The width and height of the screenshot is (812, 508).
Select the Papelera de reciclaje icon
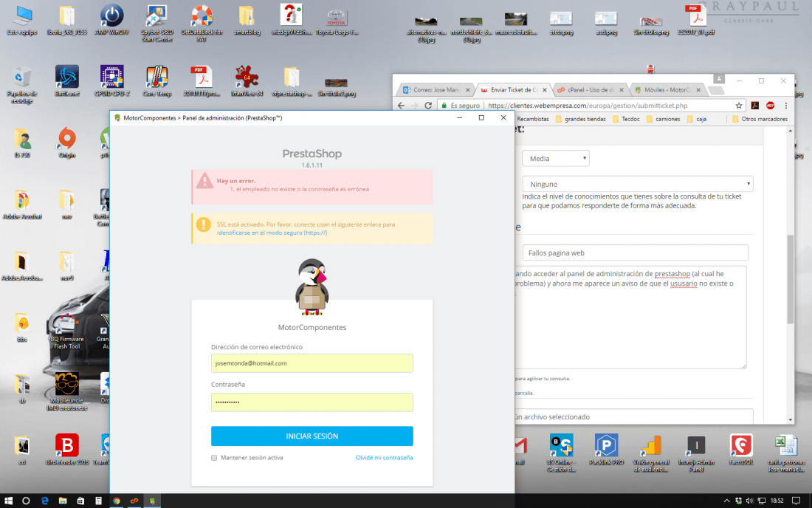click(21, 85)
